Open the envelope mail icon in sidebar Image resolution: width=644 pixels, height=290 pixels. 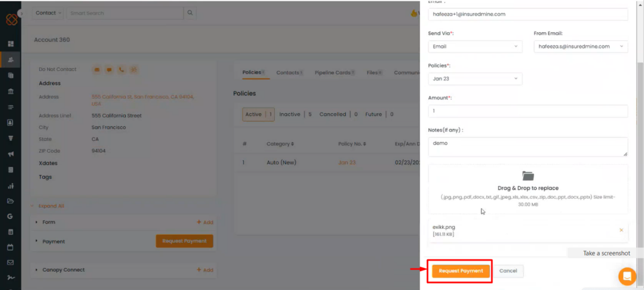point(11,262)
